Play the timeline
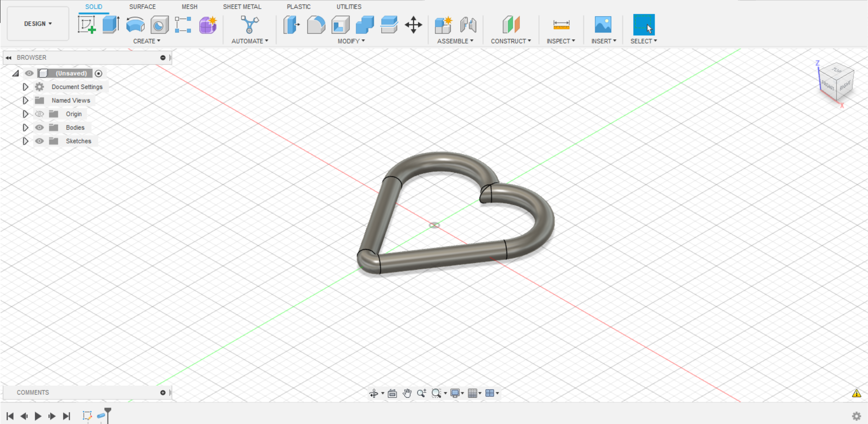This screenshot has width=868, height=424. coord(38,416)
